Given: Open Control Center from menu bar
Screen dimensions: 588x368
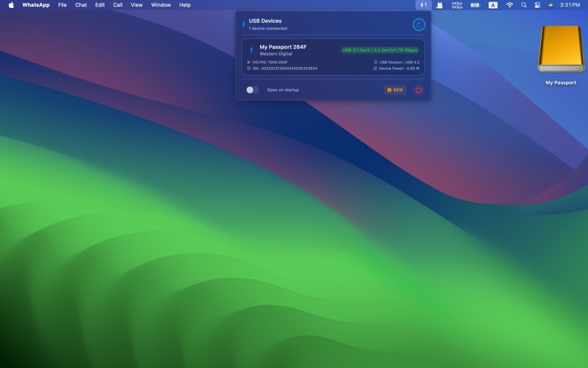Looking at the screenshot, I should coord(537,5).
